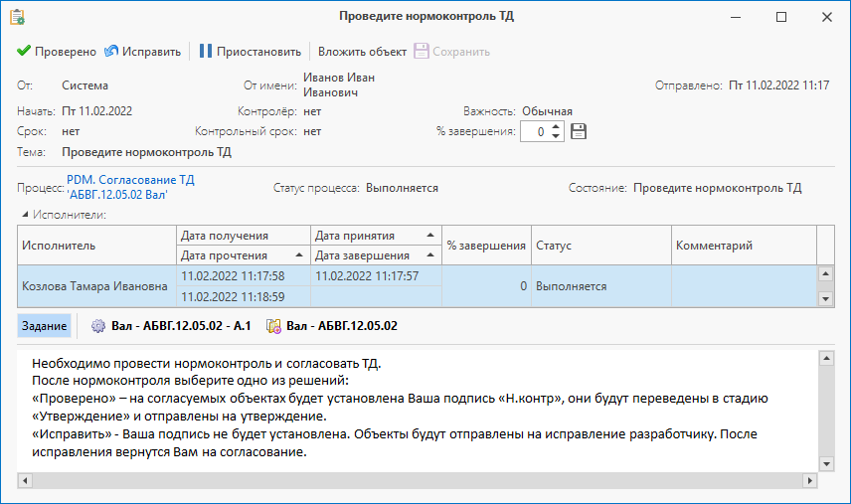Decrease % завершения with down arrow
This screenshot has height=504, width=851.
click(x=556, y=135)
